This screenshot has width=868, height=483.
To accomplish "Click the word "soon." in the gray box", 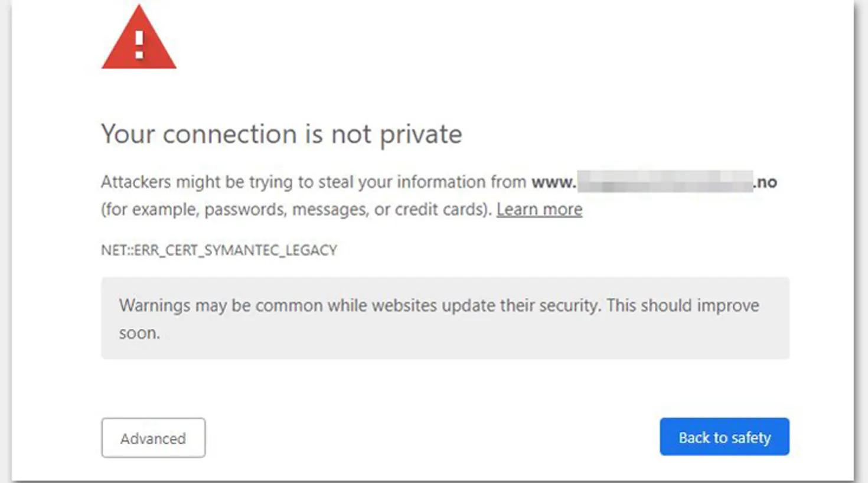I will (x=139, y=334).
